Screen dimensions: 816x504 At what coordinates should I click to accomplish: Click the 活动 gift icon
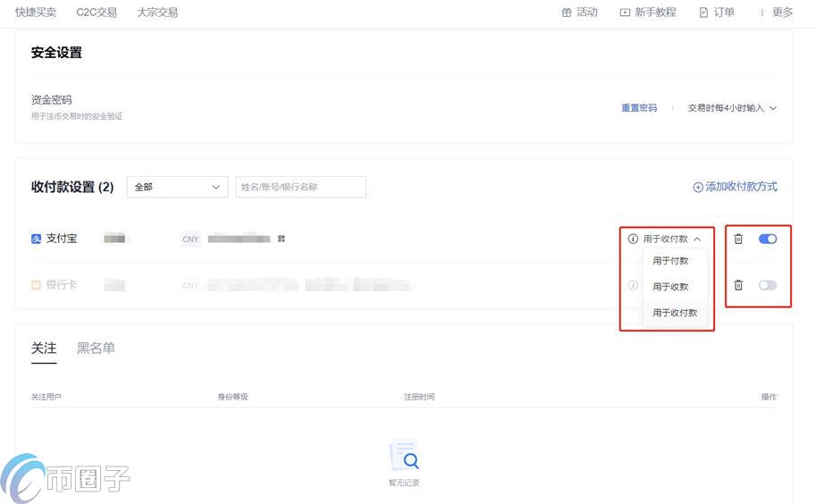567,12
